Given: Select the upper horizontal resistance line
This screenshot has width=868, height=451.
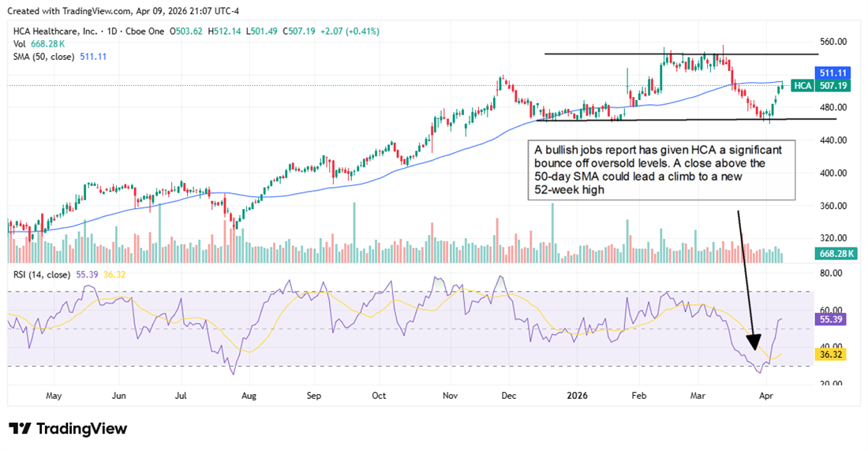Looking at the screenshot, I should 680,54.
